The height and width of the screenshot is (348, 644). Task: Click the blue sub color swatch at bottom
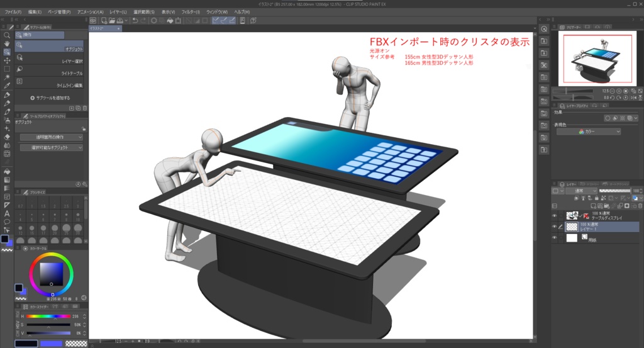51,344
